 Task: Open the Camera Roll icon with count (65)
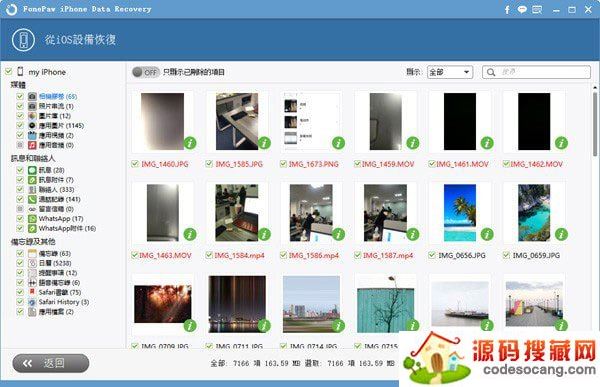33,96
